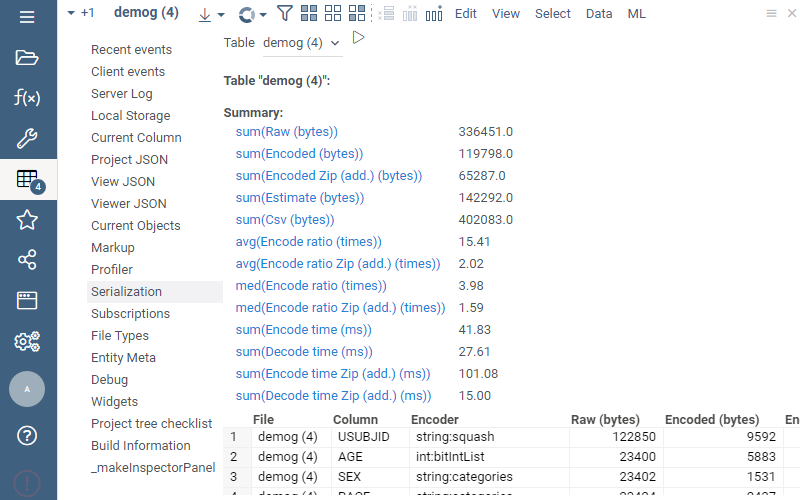Open Settings gears icon in sidebar
Screen dimensions: 800x500
click(x=27, y=342)
